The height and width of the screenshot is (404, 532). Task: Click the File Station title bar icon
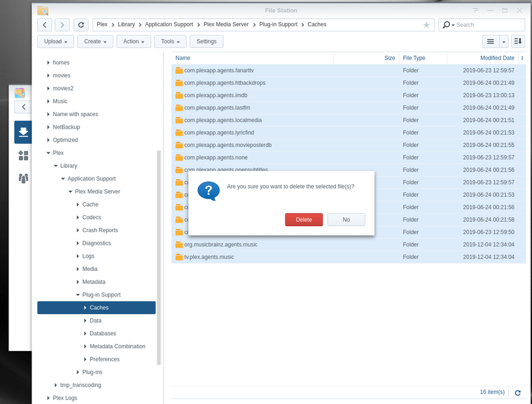(43, 10)
